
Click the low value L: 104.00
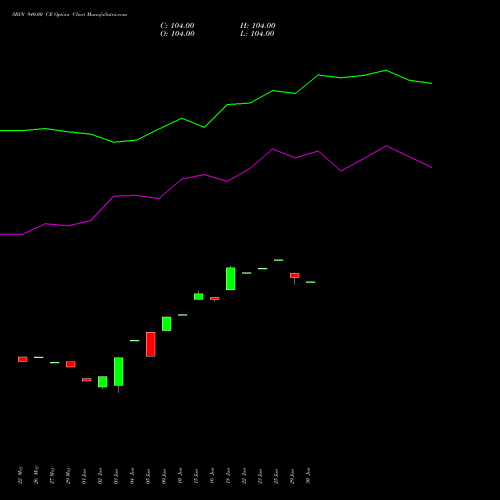click(x=257, y=34)
